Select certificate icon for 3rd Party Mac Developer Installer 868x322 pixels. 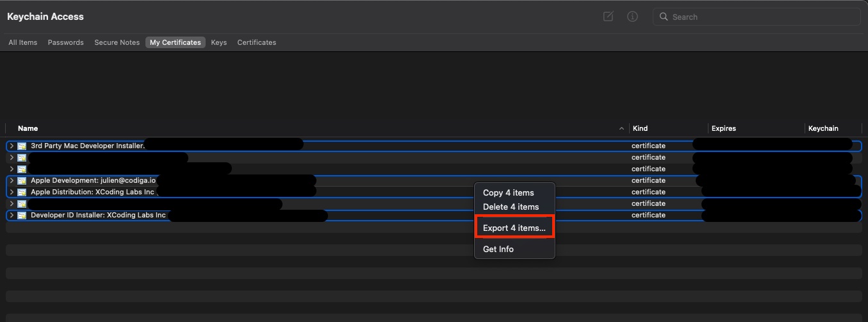click(22, 146)
